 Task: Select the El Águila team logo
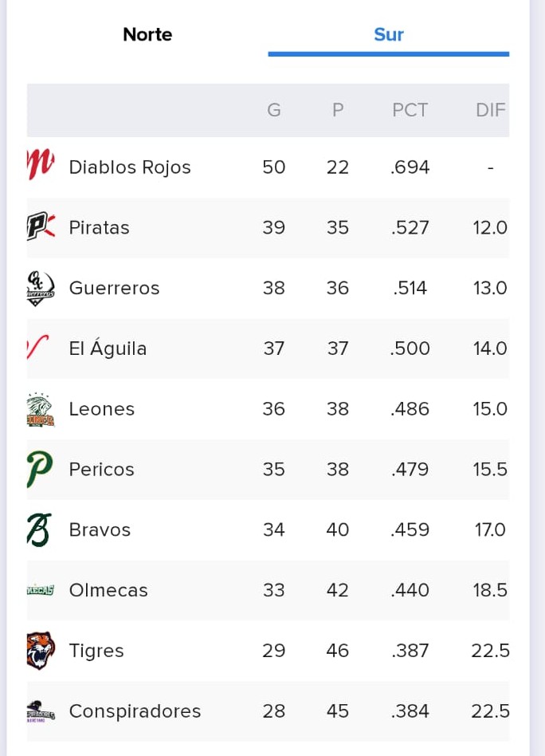[x=38, y=347]
